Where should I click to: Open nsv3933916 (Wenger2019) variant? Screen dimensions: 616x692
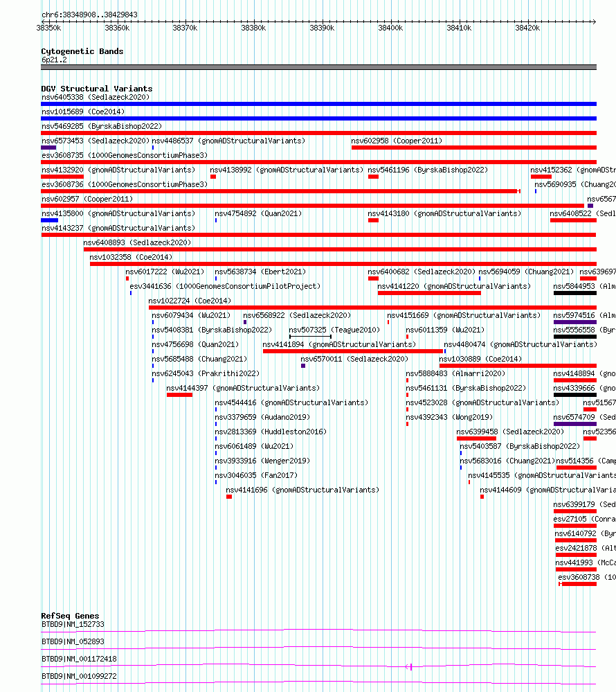pyautogui.click(x=262, y=461)
